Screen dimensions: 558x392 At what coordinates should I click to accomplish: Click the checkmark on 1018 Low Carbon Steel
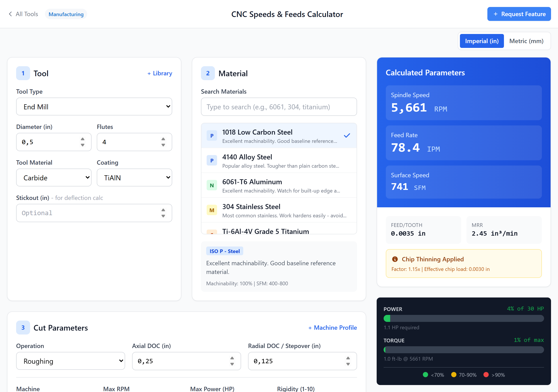click(x=347, y=135)
